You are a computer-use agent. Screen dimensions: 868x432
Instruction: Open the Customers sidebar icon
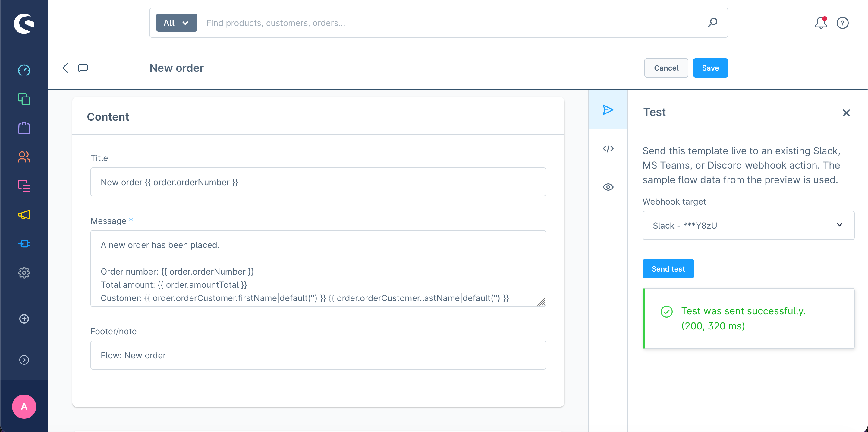pos(24,157)
